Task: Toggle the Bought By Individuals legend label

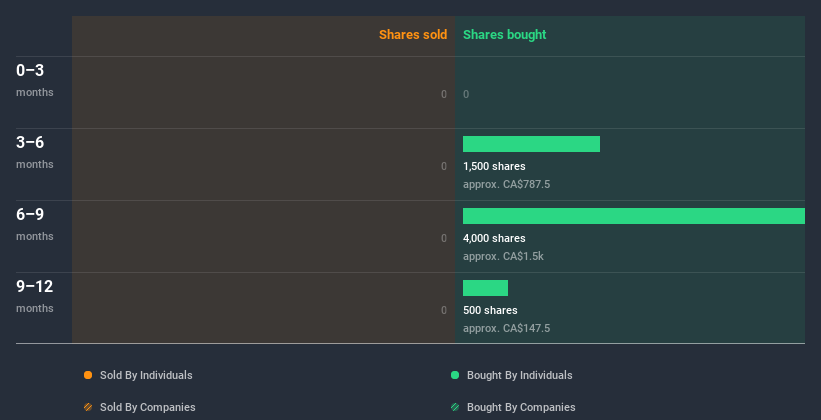Action: (519, 375)
